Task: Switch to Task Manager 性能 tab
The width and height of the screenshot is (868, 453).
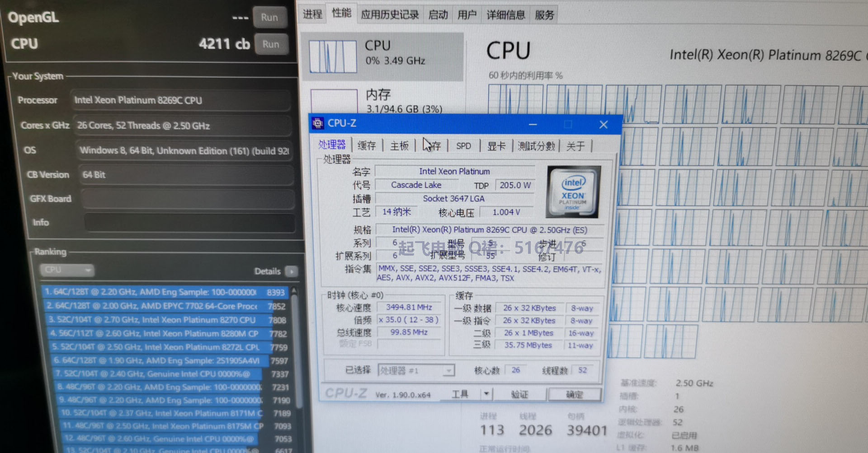Action: point(341,14)
